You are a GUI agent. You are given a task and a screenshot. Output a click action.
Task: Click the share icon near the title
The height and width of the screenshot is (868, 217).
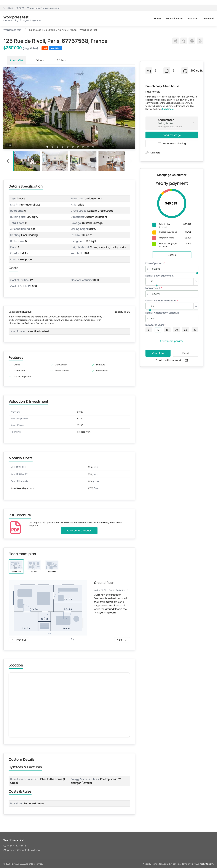(176, 41)
